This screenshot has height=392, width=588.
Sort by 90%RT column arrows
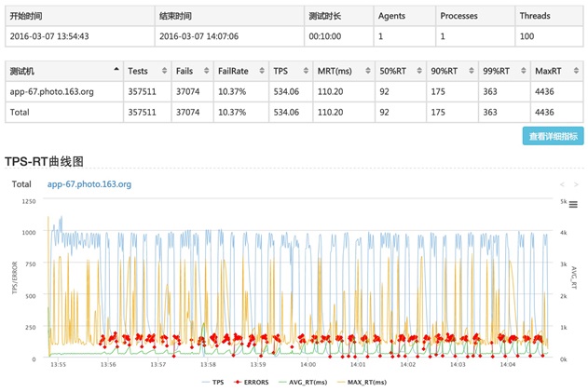[x=472, y=71]
